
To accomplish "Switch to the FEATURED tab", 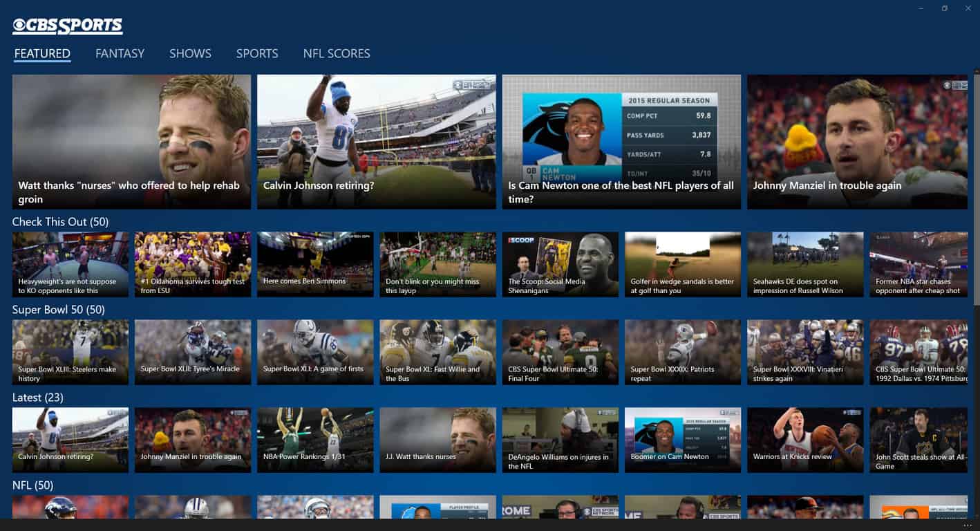I will [x=42, y=53].
